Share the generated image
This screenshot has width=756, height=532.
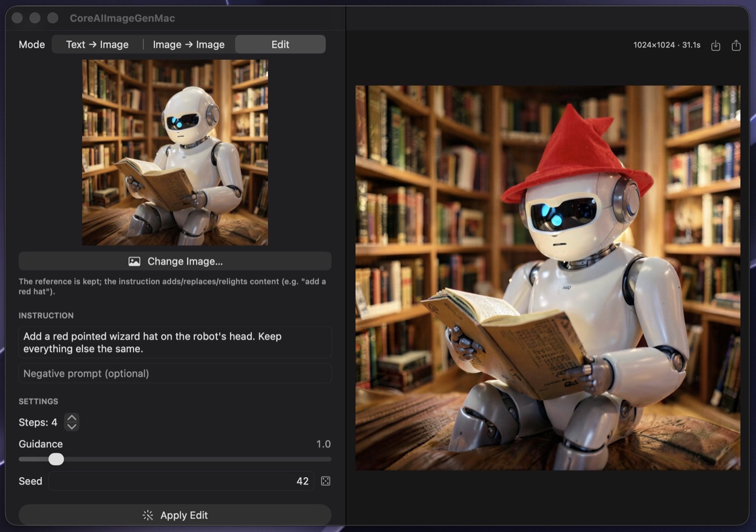pyautogui.click(x=736, y=45)
